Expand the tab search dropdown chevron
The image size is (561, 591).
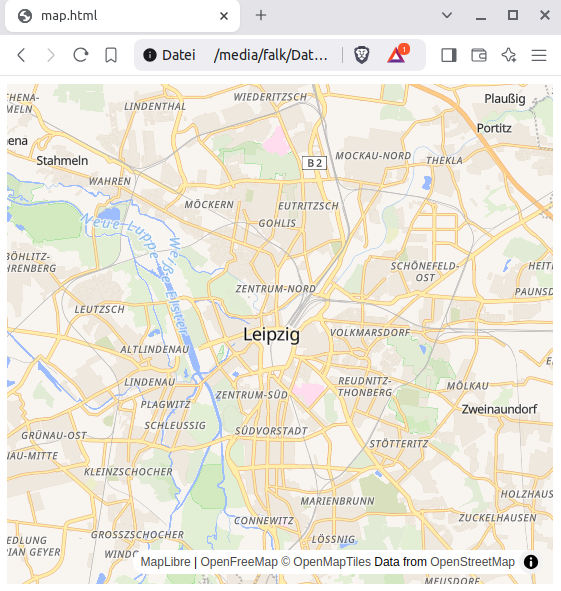(x=447, y=15)
